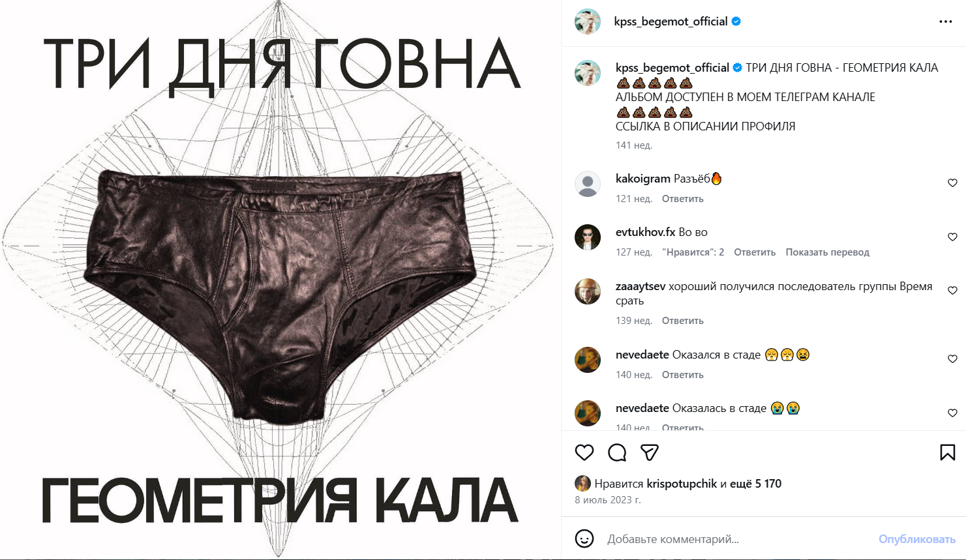Like the post with heart icon
966x560 pixels.
pyautogui.click(x=584, y=452)
